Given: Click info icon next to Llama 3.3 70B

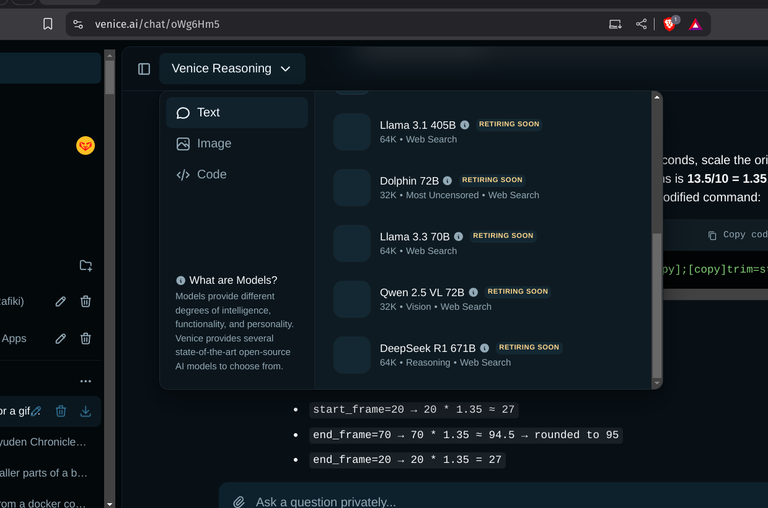Looking at the screenshot, I should pyautogui.click(x=458, y=237).
